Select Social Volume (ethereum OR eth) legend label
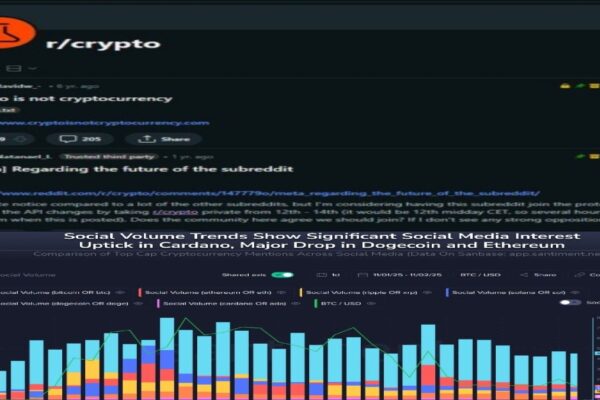The width and height of the screenshot is (600, 400). [208, 292]
